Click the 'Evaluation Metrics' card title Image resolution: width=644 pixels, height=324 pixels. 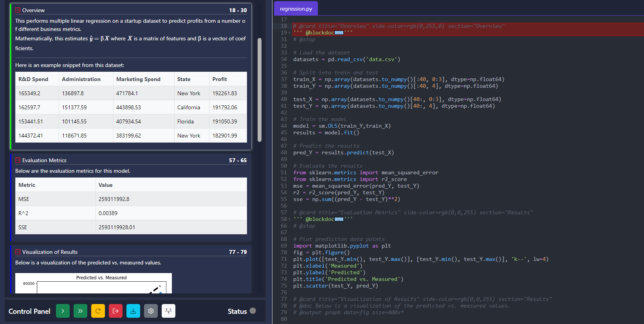tap(44, 160)
